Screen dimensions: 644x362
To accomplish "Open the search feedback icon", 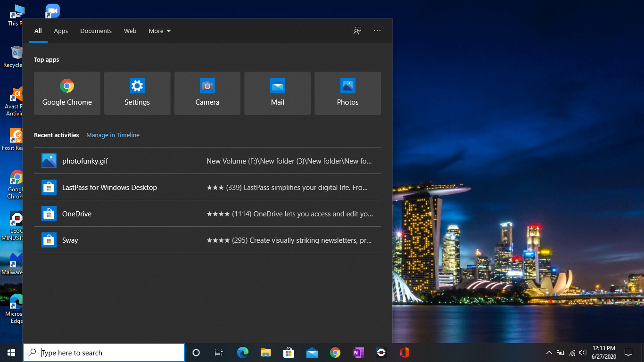I will [x=357, y=31].
